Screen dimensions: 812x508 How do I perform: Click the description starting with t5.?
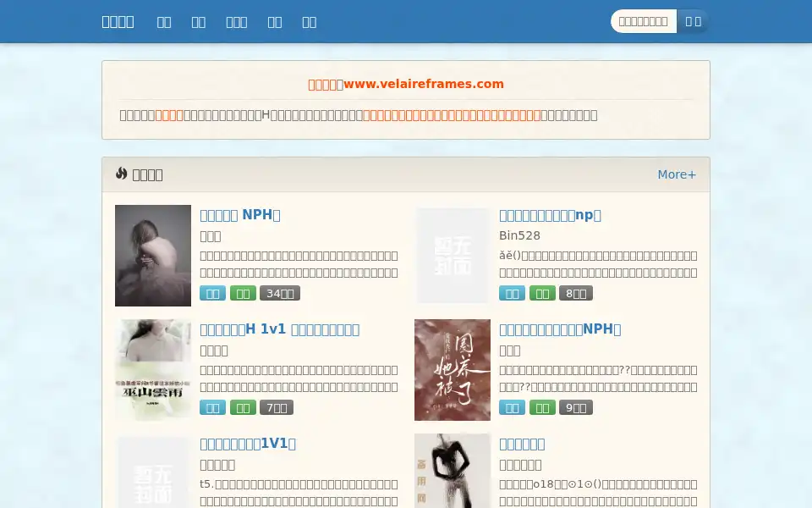click(299, 493)
